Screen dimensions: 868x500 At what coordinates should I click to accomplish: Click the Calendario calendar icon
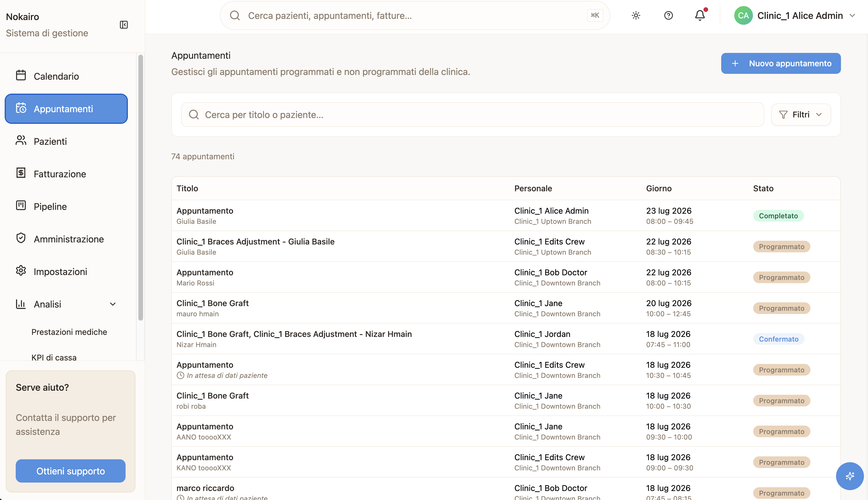pos(21,75)
